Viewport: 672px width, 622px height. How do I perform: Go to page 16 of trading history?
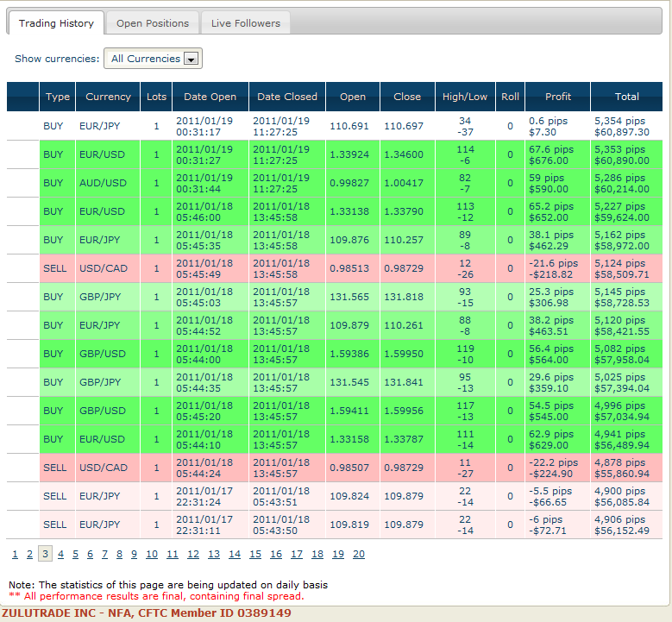click(x=276, y=554)
